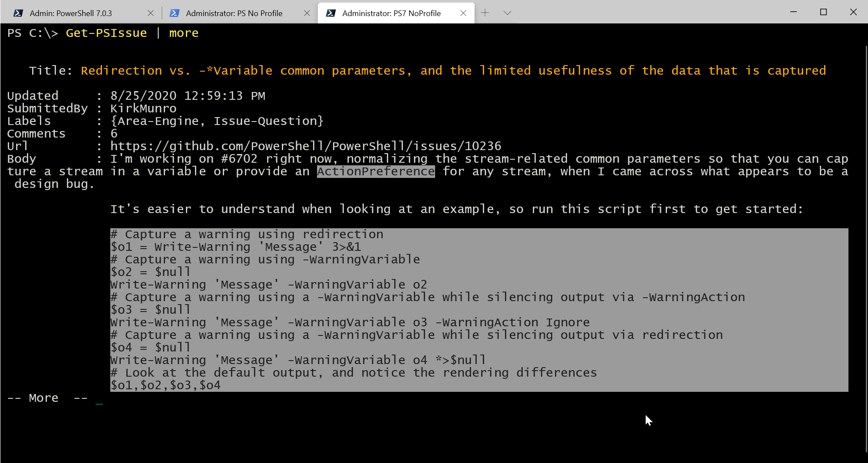
Task: Minimize the Windows Terminal window
Action: (x=794, y=12)
